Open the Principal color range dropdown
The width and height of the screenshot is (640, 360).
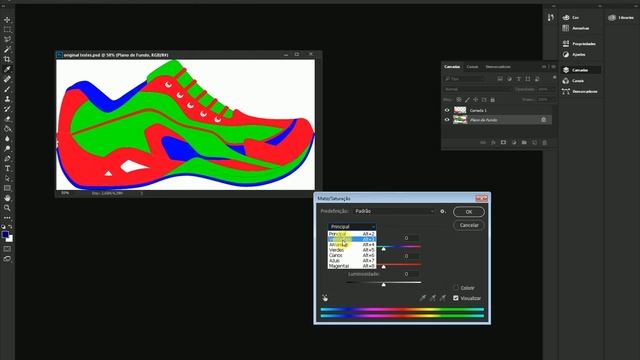point(352,227)
